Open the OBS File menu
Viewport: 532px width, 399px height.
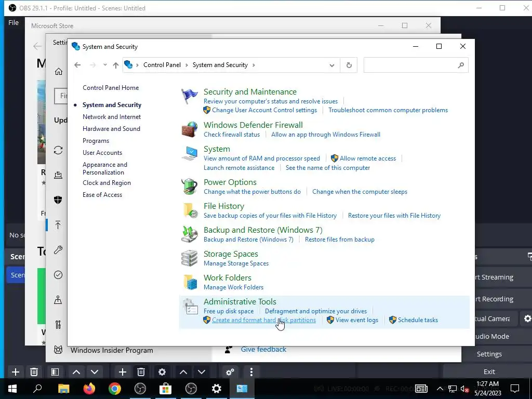click(x=14, y=23)
